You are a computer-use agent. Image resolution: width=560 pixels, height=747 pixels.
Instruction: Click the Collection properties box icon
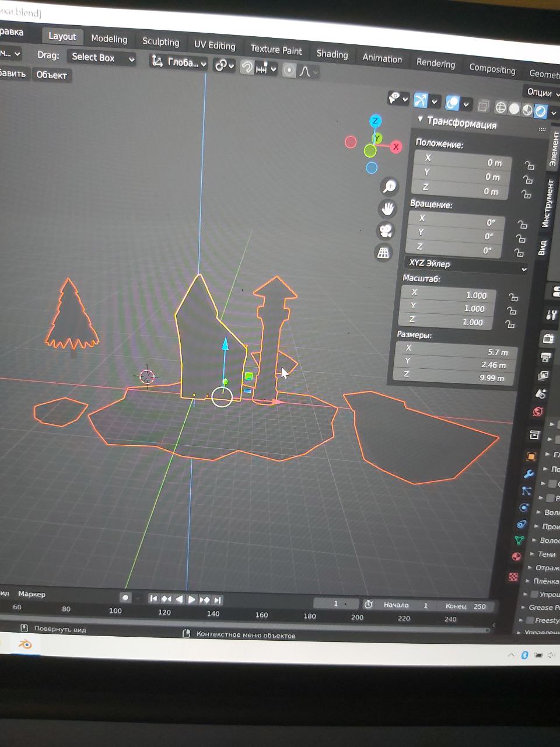pos(535,435)
